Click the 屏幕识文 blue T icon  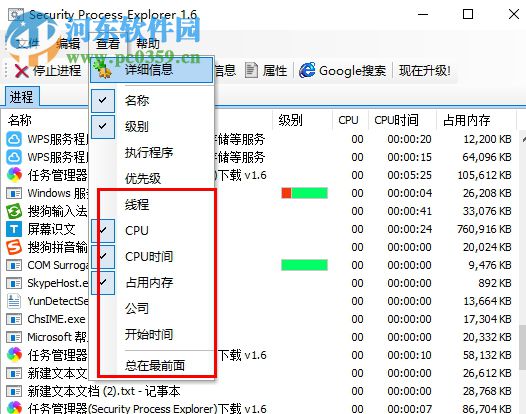coord(14,229)
